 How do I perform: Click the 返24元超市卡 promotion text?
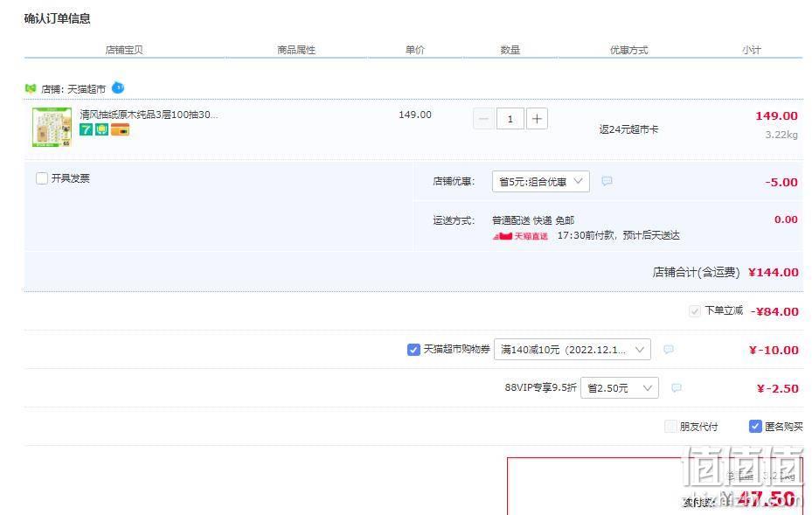coord(628,129)
